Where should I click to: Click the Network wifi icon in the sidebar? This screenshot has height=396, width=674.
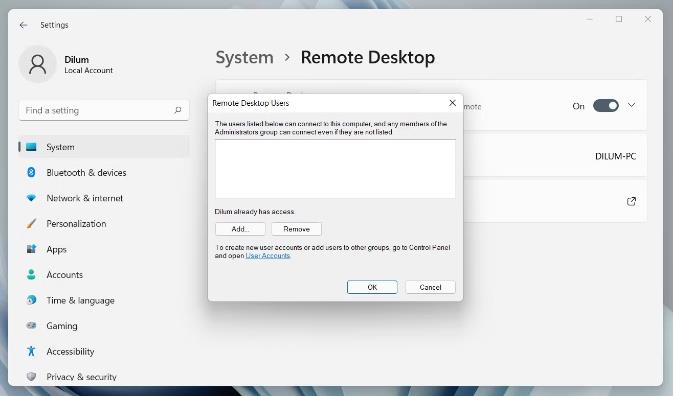click(31, 198)
